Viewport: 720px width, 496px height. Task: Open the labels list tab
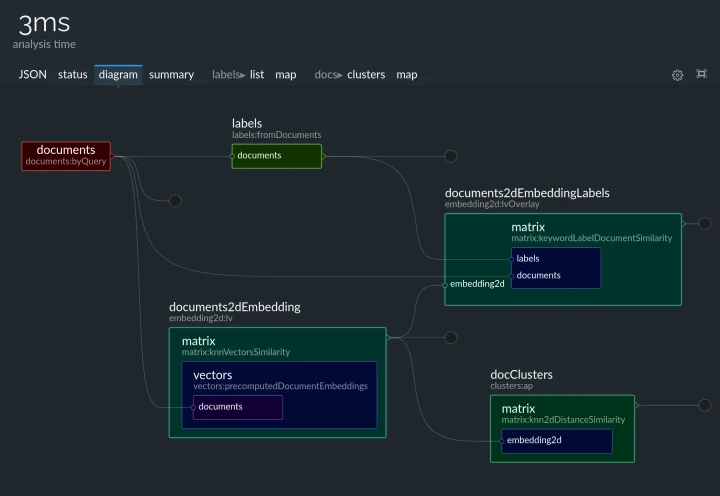point(257,74)
